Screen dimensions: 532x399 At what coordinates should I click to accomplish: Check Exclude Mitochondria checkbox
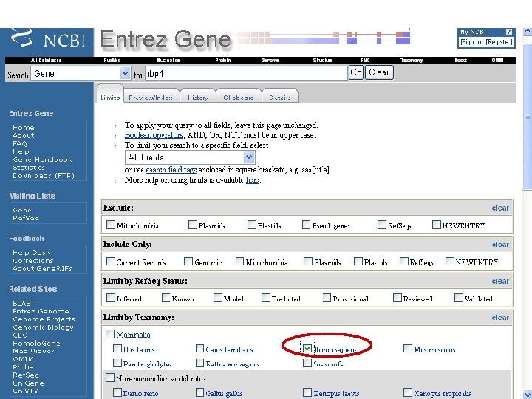[x=111, y=225]
